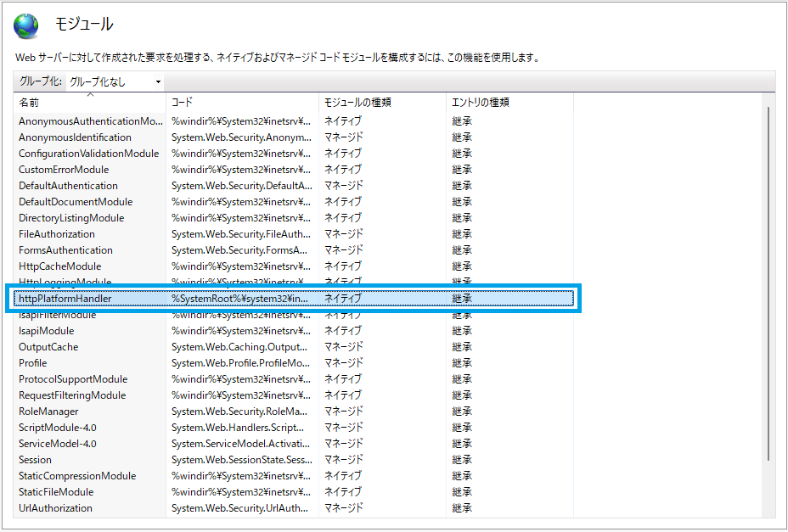Select ConfigurationValidationModule in list
Screen dimensions: 788x532
pos(88,154)
